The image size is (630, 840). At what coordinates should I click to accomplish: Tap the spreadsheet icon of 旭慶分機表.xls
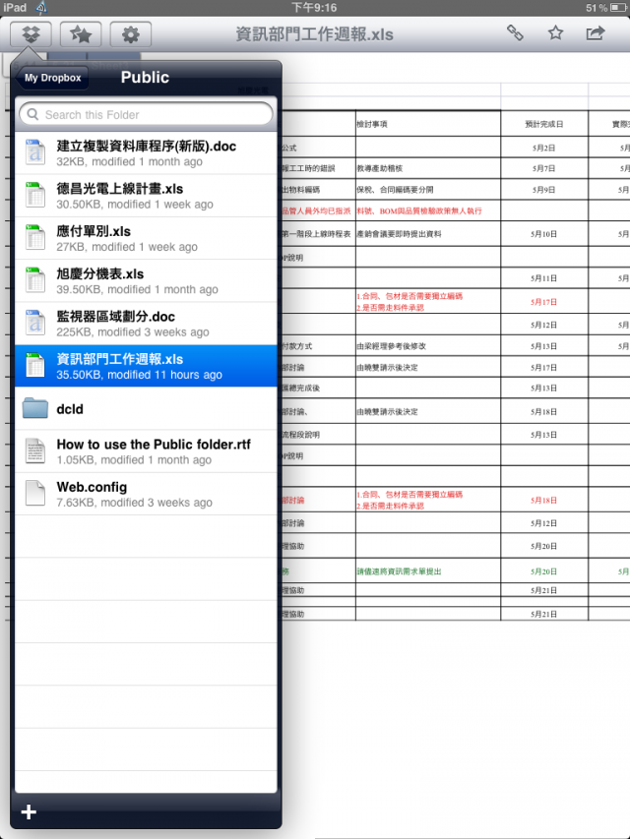click(35, 280)
